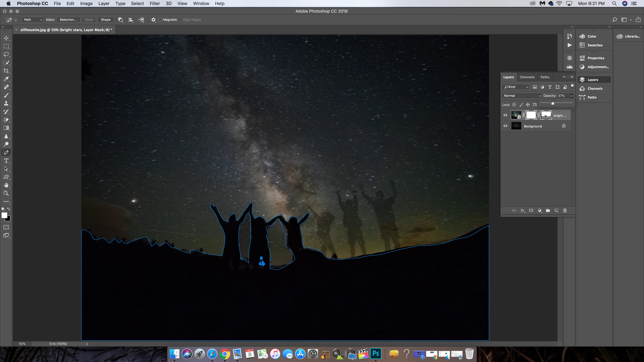
Task: Click the delete layer trash icon
Action: (565, 211)
